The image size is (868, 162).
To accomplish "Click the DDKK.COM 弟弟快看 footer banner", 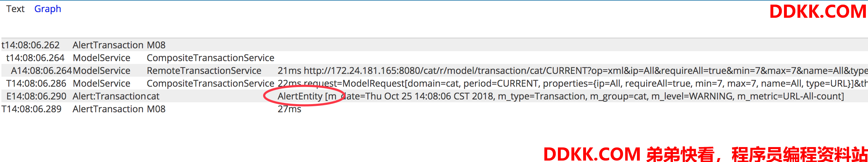I will tap(705, 154).
